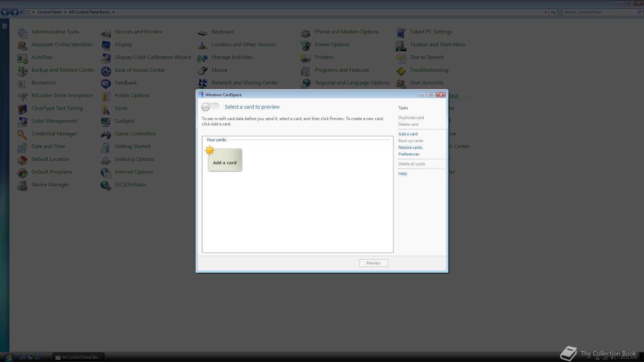
Task: Open the Troubleshooting icon
Action: [401, 71]
